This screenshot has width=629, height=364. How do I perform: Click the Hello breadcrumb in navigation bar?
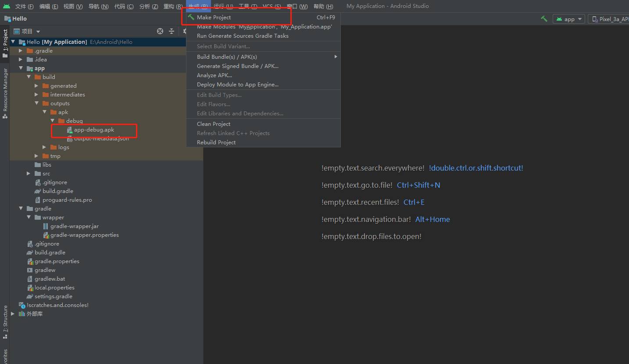tap(16, 19)
